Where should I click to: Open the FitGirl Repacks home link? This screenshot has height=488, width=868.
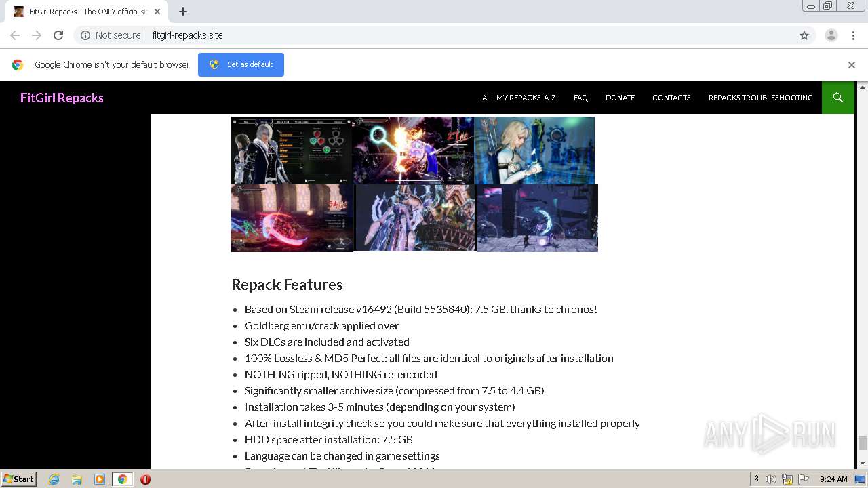(62, 98)
